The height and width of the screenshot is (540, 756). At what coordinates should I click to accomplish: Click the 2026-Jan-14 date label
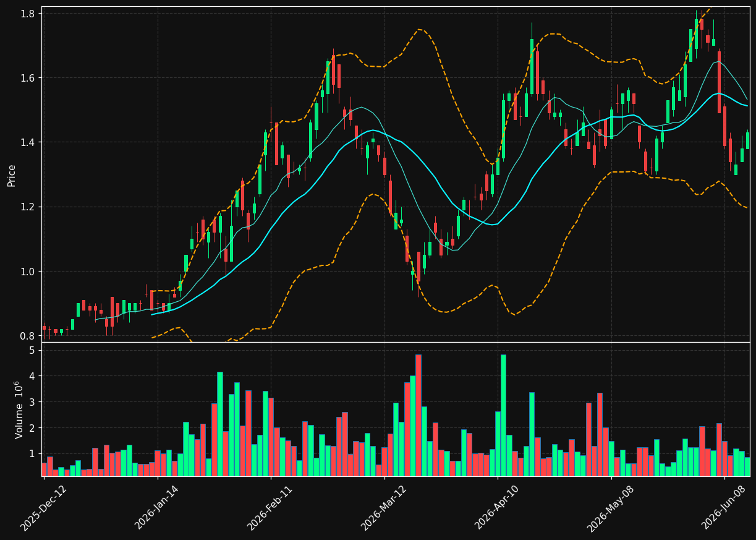tap(157, 508)
